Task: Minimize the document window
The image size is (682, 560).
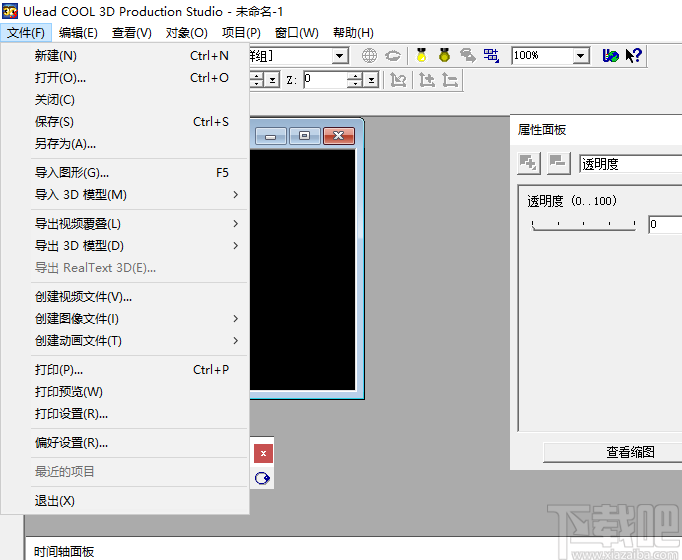Action: [x=271, y=136]
